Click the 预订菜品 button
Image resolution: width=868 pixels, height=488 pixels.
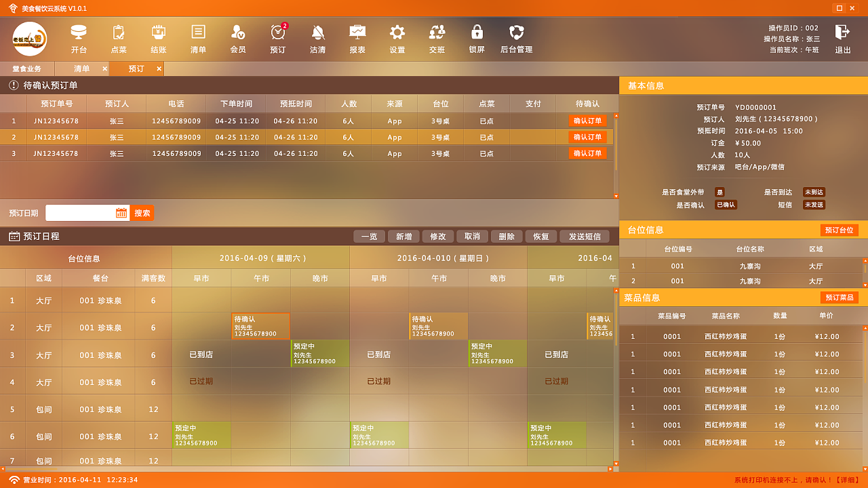pos(840,298)
